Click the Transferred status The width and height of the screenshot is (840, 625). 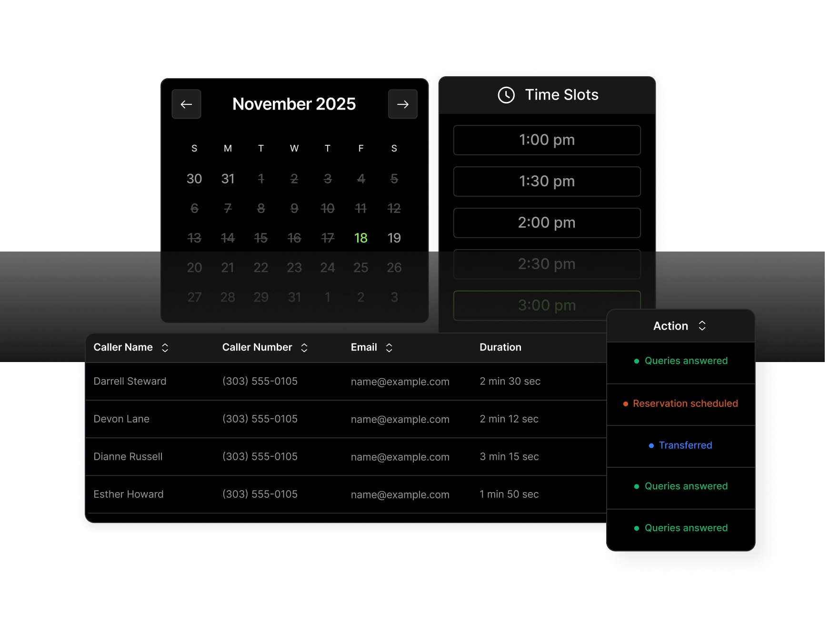pos(680,445)
